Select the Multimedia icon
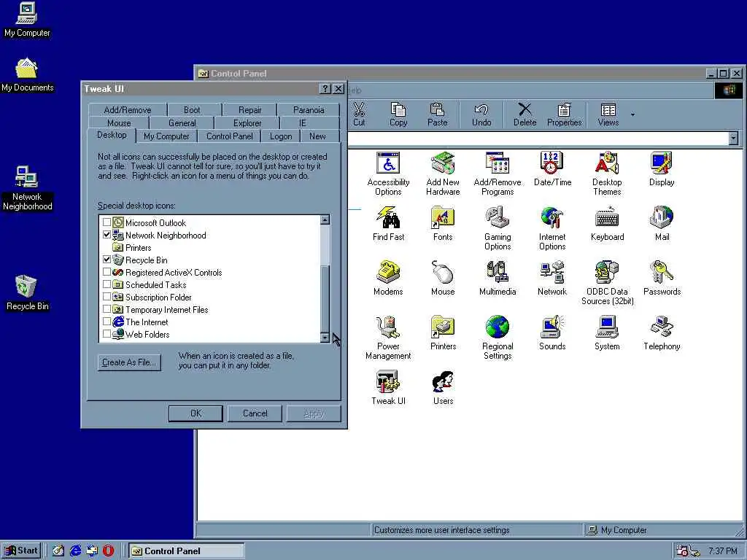Screen dimensions: 747x560 coord(498,279)
